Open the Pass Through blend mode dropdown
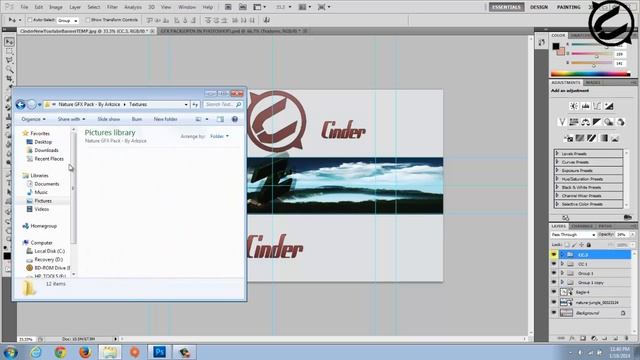The width and height of the screenshot is (640, 360). click(573, 235)
